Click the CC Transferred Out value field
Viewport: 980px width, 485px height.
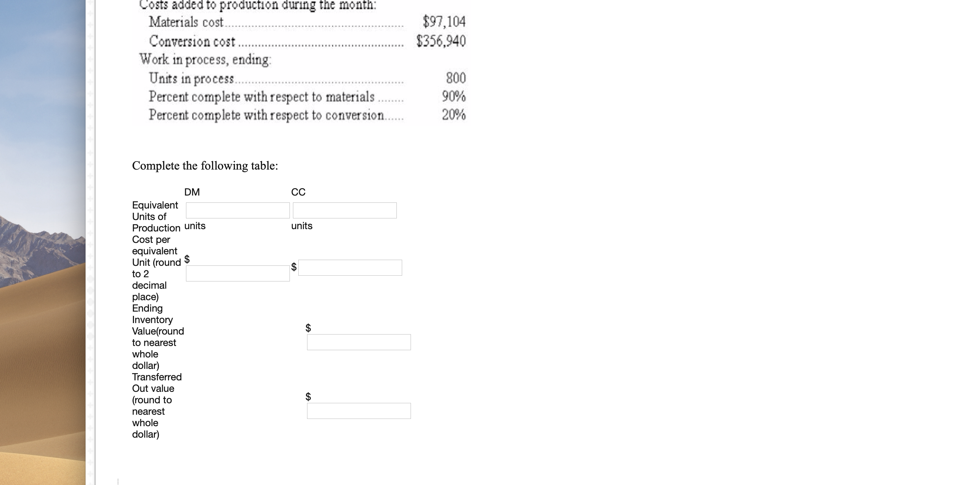point(358,411)
